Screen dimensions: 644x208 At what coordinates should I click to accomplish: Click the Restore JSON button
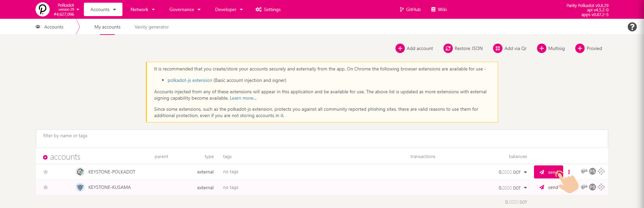463,48
